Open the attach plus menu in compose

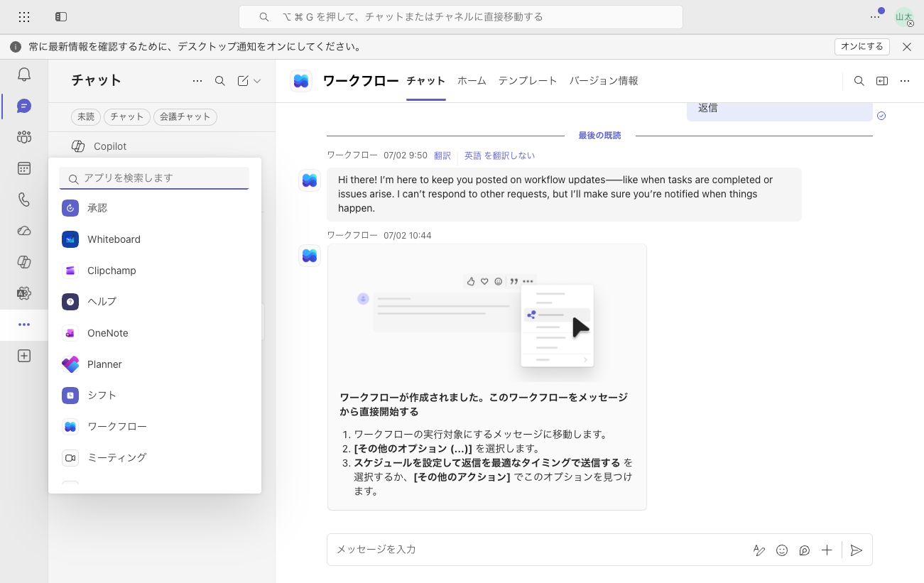827,550
